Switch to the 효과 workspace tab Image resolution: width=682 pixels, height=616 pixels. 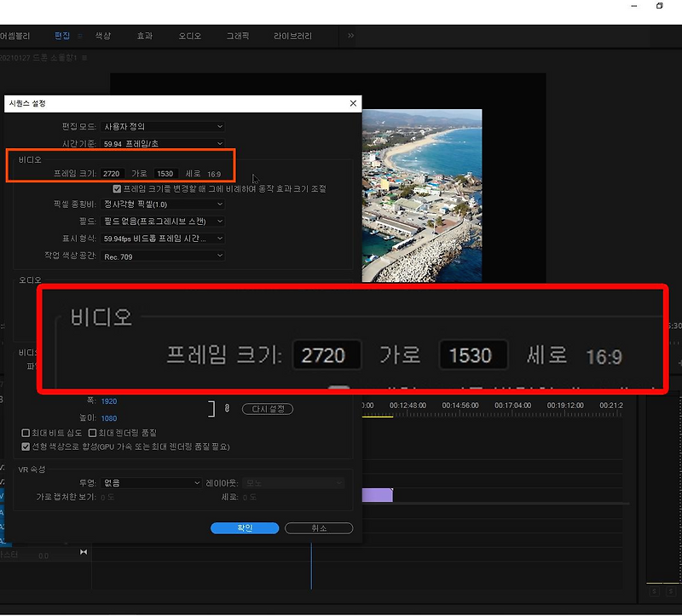pos(146,36)
